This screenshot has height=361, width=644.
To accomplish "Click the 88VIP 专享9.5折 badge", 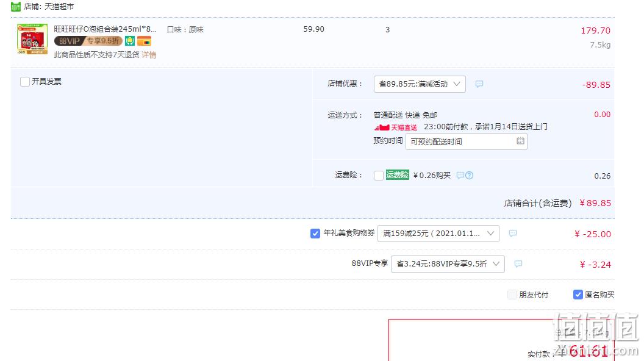I will (x=88, y=41).
